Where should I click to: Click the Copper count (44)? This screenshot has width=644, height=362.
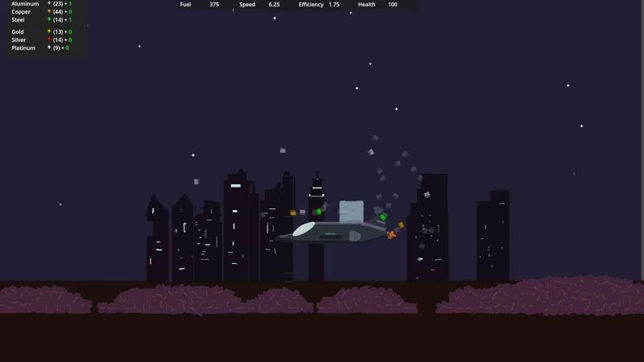pos(58,12)
